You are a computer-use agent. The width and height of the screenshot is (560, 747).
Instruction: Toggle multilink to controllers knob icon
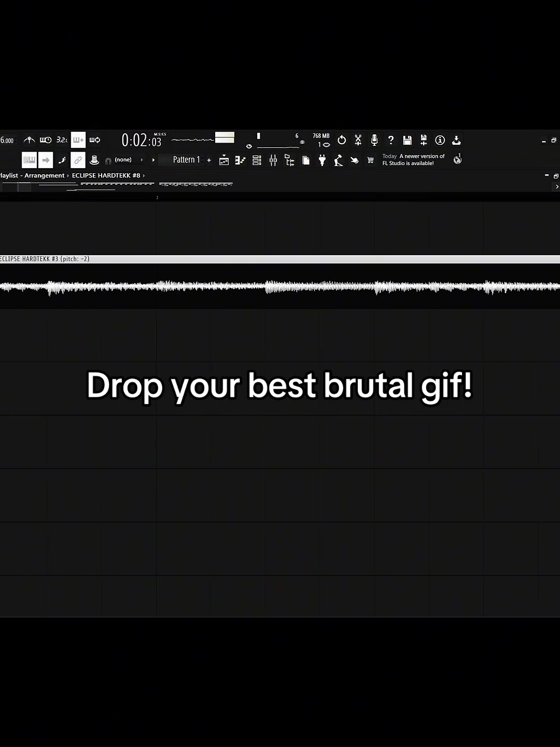(94, 160)
